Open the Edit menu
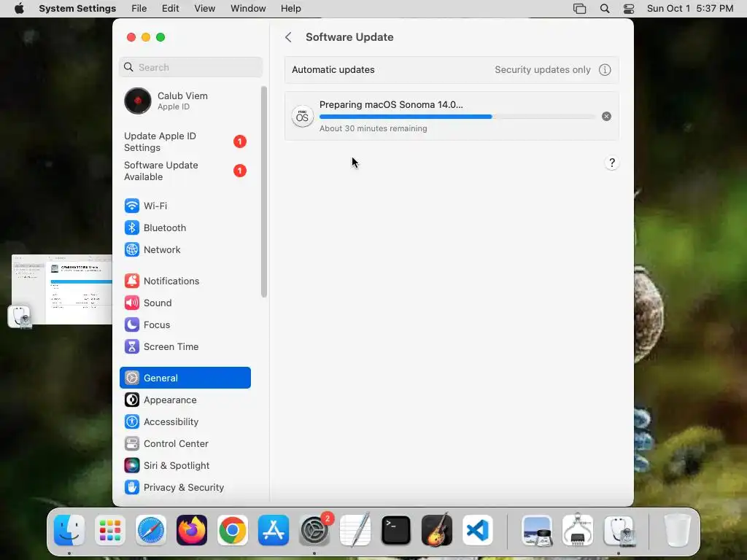The width and height of the screenshot is (747, 560). click(170, 9)
